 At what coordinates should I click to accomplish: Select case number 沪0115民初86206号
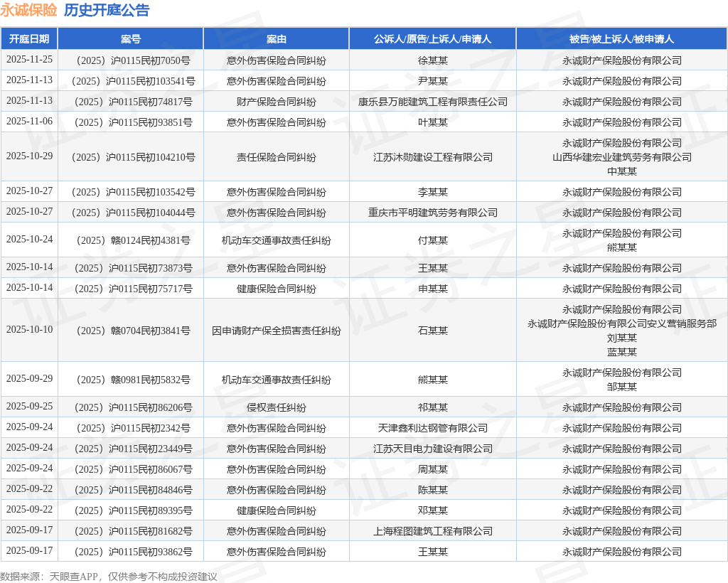pyautogui.click(x=133, y=407)
